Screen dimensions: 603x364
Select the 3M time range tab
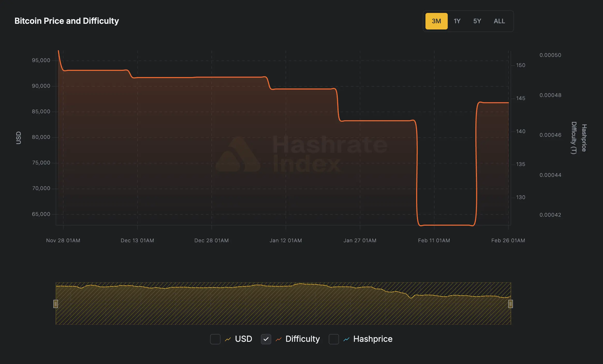436,21
